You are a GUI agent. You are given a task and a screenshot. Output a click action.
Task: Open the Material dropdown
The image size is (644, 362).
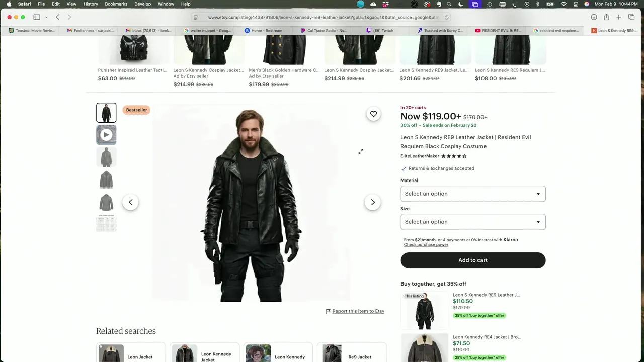point(473,194)
